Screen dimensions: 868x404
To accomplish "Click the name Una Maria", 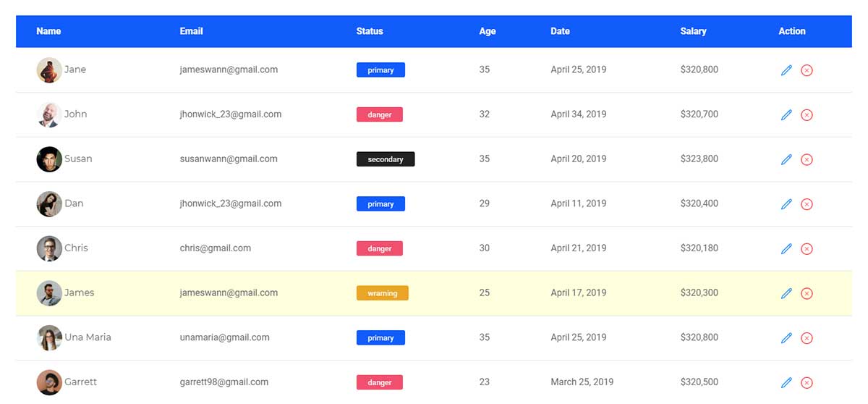I will pos(88,338).
